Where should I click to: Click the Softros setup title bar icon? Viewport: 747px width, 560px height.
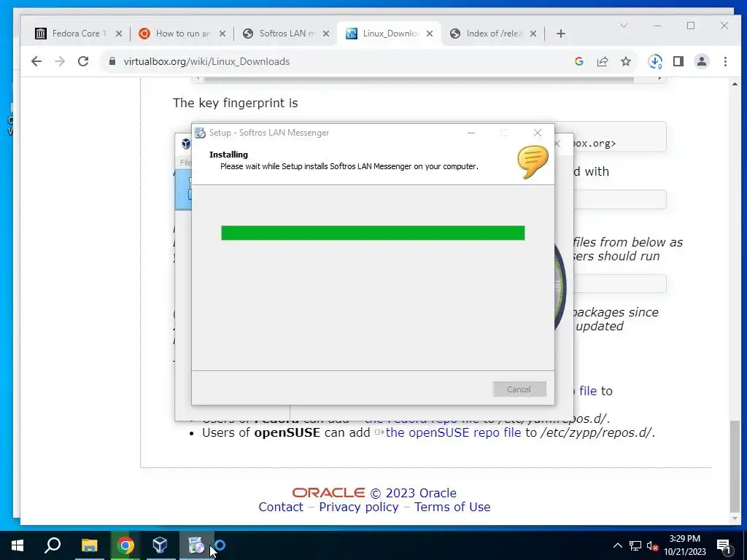point(200,133)
